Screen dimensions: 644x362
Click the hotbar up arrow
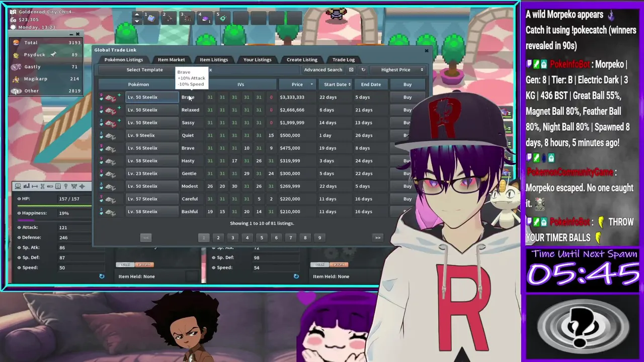click(x=136, y=15)
